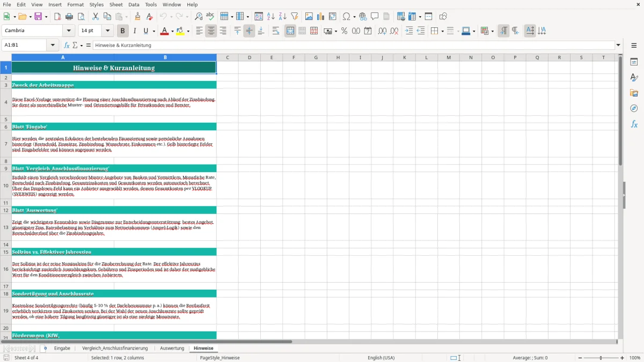644x362 pixels.
Task: Open the Styles menu
Action: coord(97,4)
